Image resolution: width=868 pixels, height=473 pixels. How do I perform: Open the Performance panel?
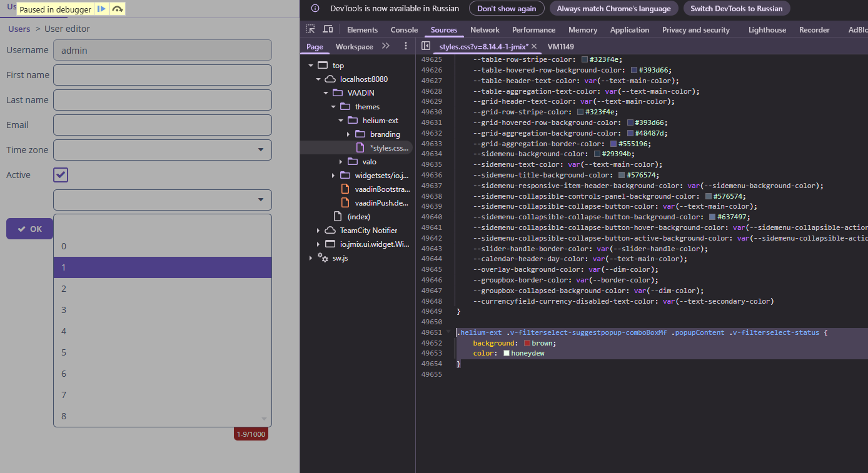click(533, 30)
